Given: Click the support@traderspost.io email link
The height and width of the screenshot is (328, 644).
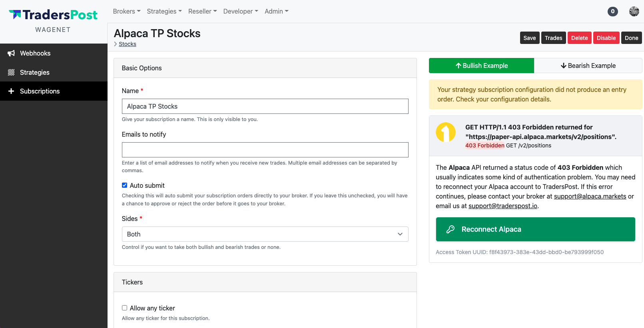Looking at the screenshot, I should pos(503,206).
